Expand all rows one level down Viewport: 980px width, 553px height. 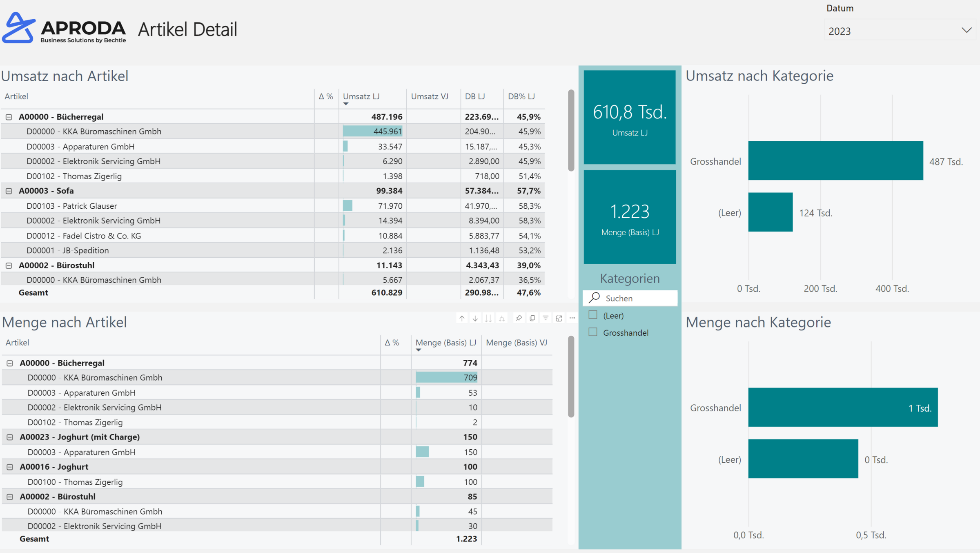[501, 318]
